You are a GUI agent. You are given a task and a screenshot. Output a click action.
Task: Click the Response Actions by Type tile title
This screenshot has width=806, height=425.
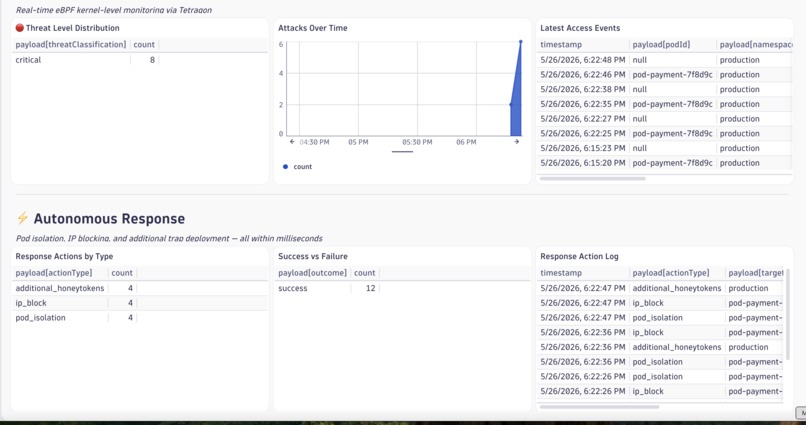tap(64, 256)
